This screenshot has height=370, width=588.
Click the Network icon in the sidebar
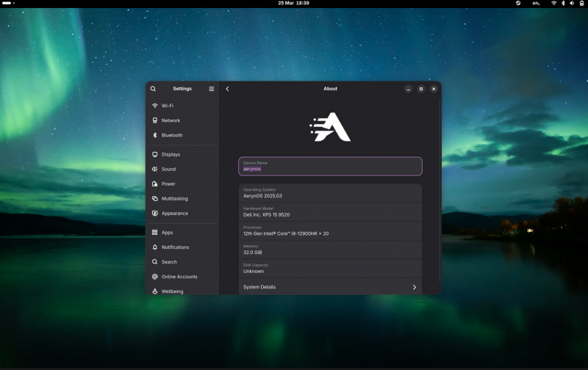pyautogui.click(x=155, y=120)
